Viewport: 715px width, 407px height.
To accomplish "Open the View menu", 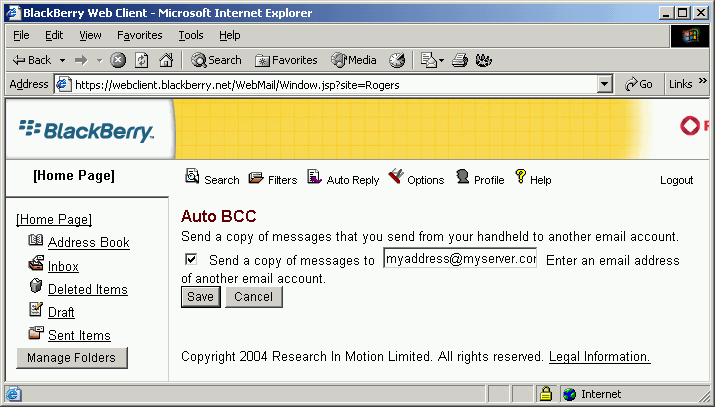I will pyautogui.click(x=90, y=35).
